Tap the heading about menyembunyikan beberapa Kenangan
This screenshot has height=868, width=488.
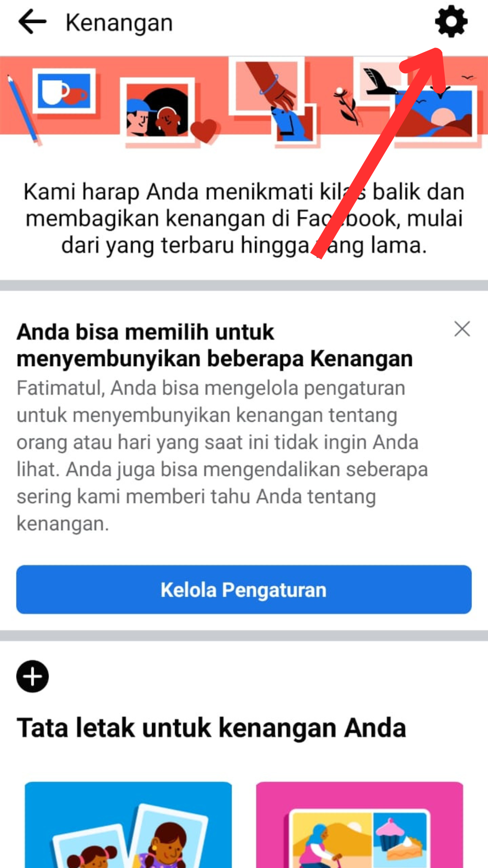[215, 345]
